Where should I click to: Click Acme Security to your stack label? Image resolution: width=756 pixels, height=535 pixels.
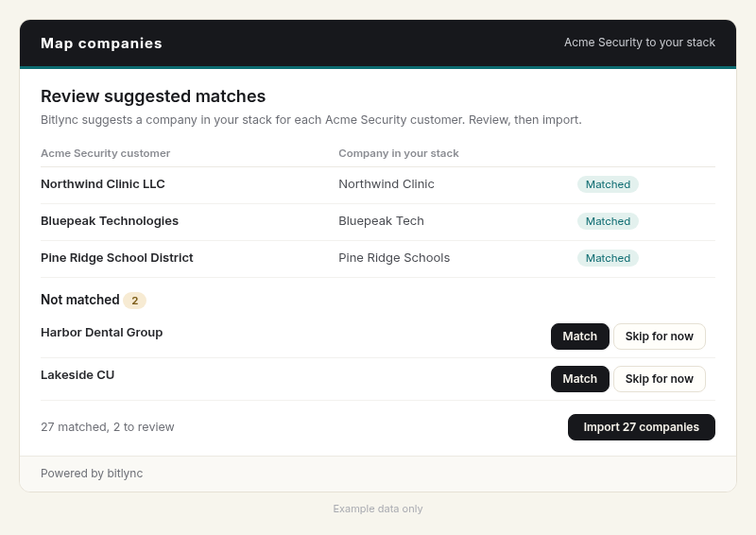tap(640, 43)
